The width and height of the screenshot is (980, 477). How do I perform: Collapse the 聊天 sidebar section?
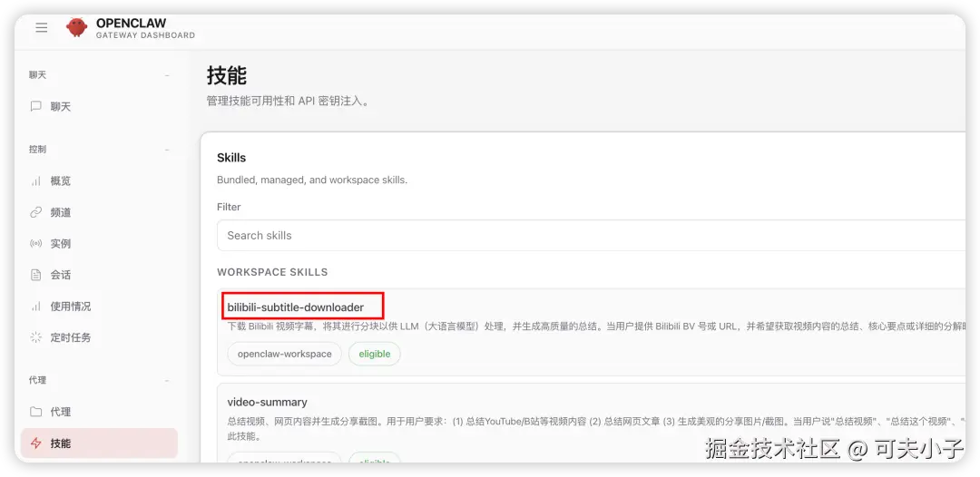[x=167, y=75]
